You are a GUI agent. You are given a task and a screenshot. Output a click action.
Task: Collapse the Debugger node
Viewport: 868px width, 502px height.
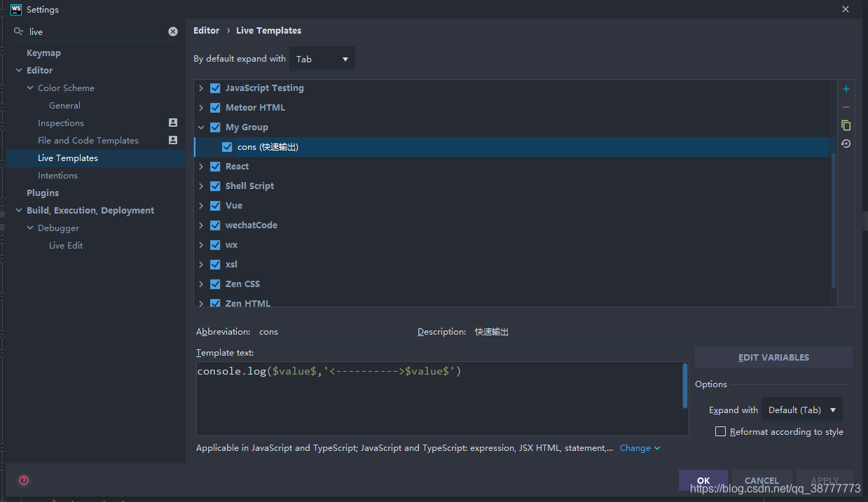coord(30,228)
